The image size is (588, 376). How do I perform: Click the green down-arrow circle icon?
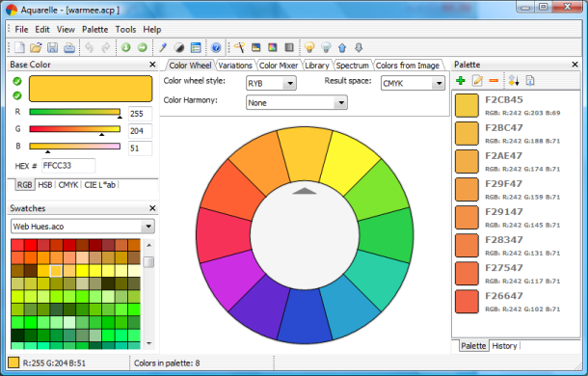pos(125,47)
